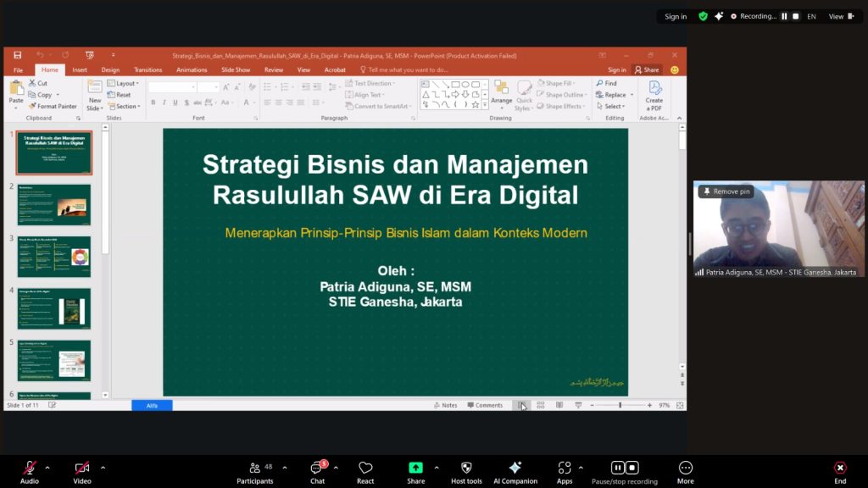Open the Slide Show ribbon tab
The width and height of the screenshot is (868, 488).
point(236,69)
